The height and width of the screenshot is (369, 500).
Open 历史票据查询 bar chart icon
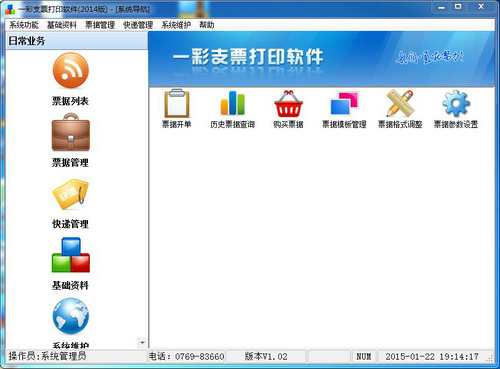(232, 103)
